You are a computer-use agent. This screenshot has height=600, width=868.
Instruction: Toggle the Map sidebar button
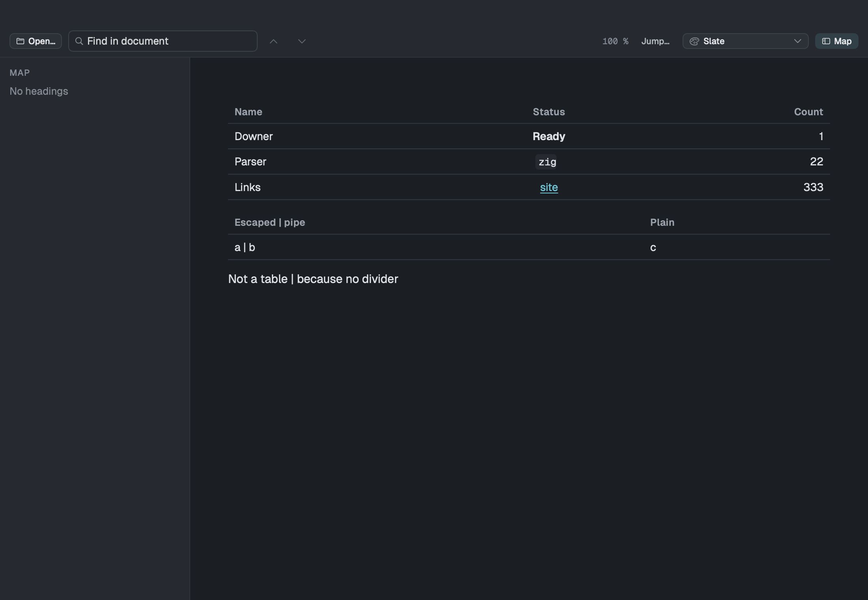click(836, 41)
